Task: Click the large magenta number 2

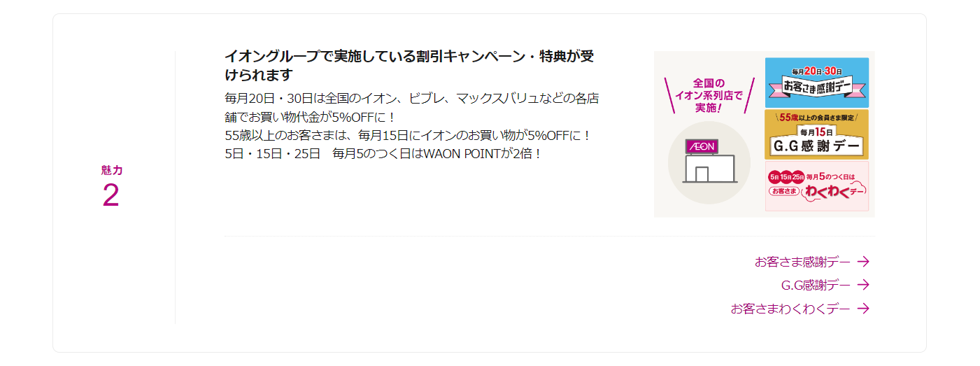Action: (111, 195)
